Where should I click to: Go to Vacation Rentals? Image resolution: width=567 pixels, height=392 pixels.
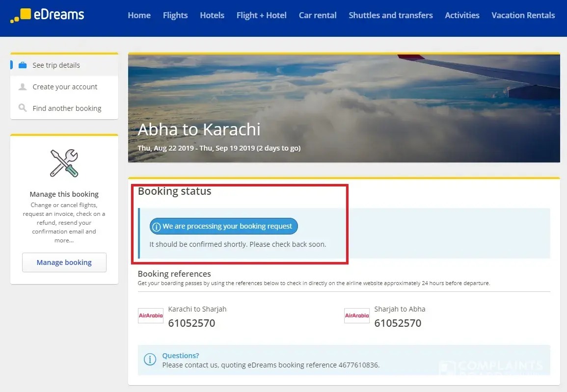pyautogui.click(x=523, y=15)
